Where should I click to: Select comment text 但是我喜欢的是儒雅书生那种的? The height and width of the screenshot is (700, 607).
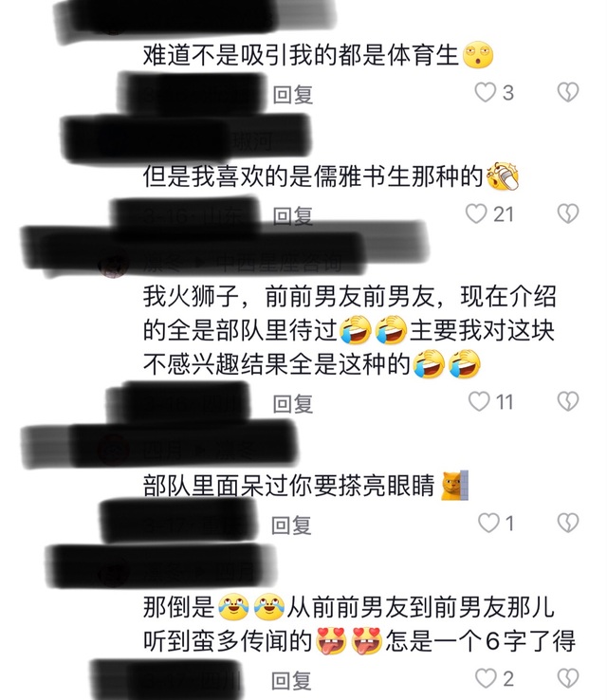313,176
